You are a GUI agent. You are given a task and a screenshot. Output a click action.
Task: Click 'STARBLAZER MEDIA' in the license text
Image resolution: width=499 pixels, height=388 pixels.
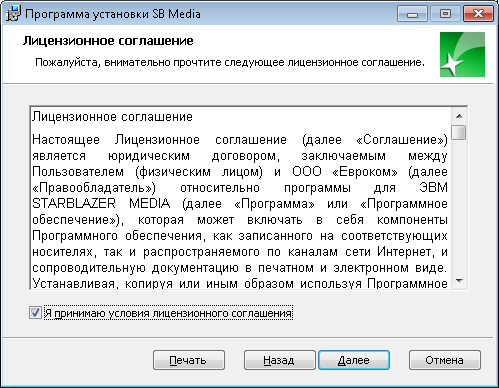click(101, 203)
